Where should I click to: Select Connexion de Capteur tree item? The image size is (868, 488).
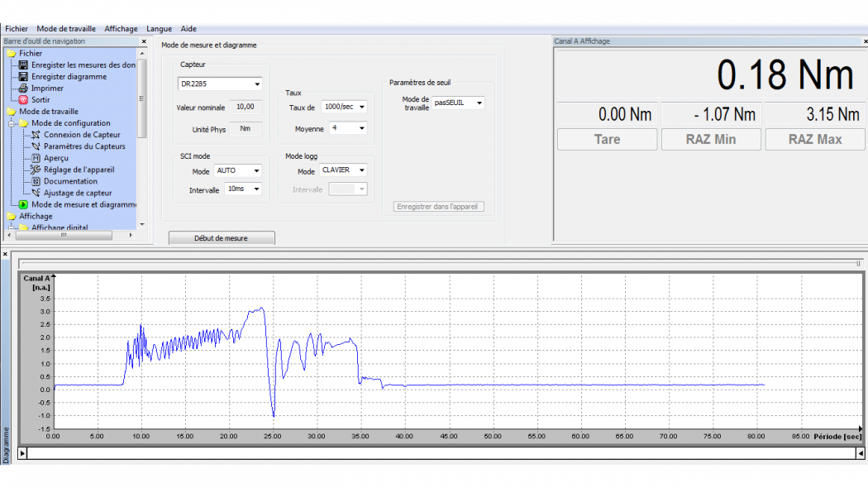[82, 135]
